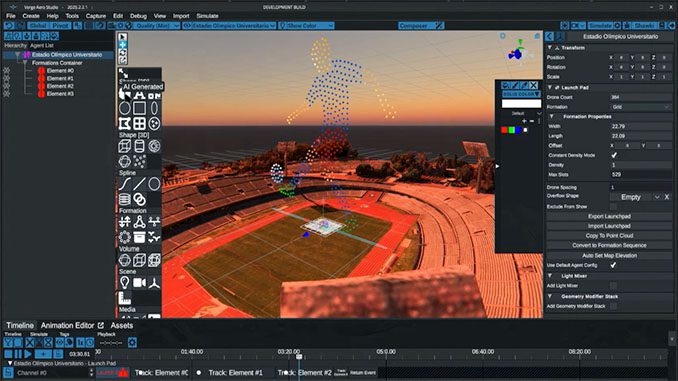The image size is (678, 381).
Task: Switch to the Assets tab
Action: (122, 325)
